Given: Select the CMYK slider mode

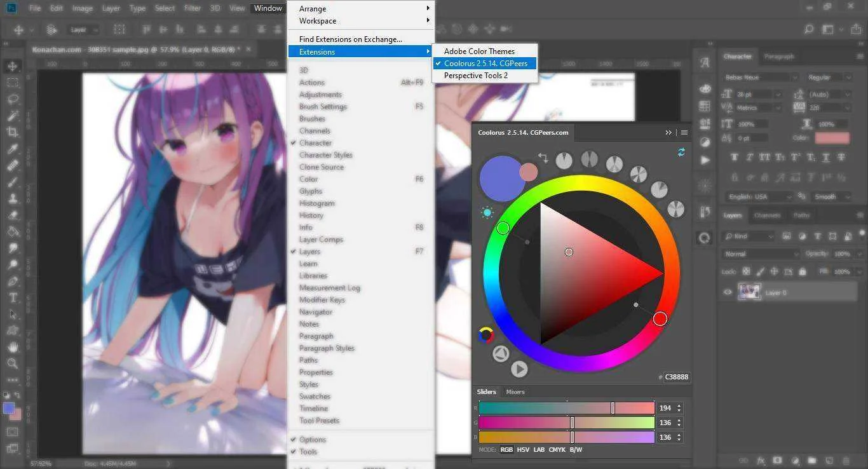Looking at the screenshot, I should [x=557, y=450].
